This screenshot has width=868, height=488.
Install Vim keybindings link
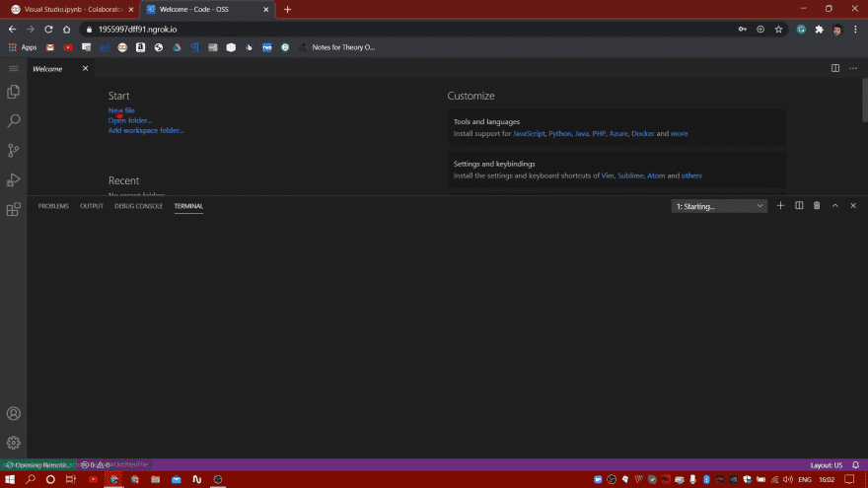(608, 175)
